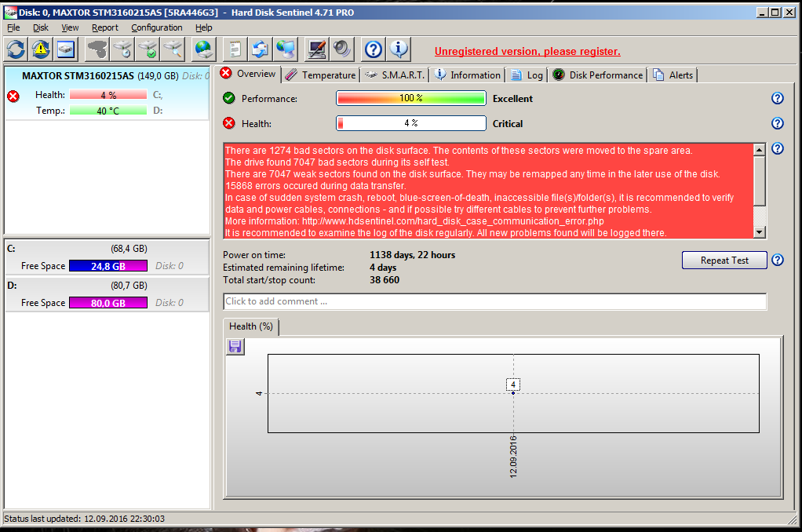This screenshot has width=802, height=532.
Task: Select the Overview tab
Action: tap(249, 74)
